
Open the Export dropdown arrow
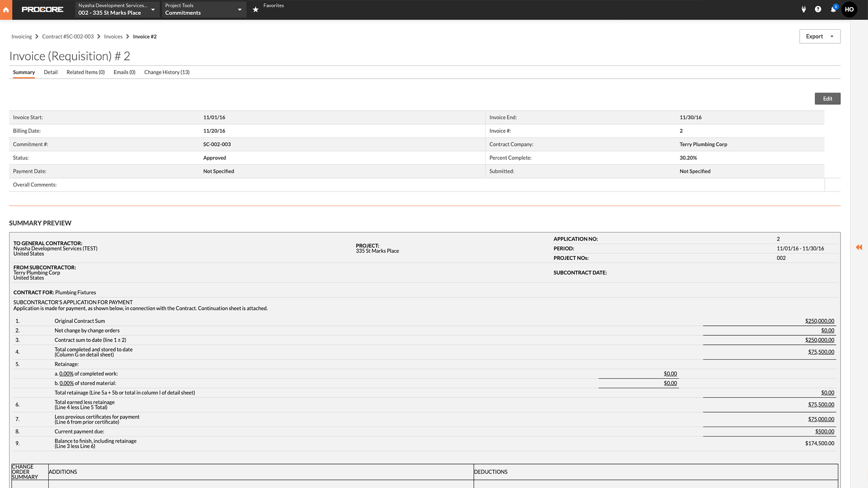pos(832,36)
